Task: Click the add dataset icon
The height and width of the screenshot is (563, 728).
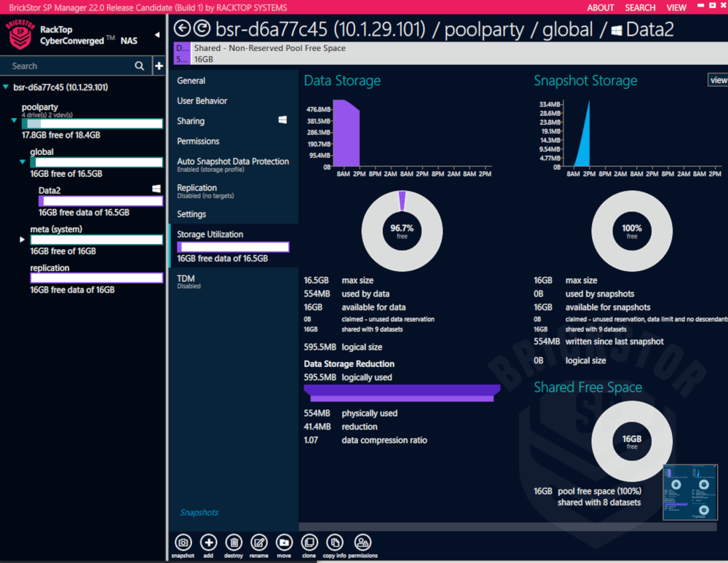Action: (x=208, y=543)
